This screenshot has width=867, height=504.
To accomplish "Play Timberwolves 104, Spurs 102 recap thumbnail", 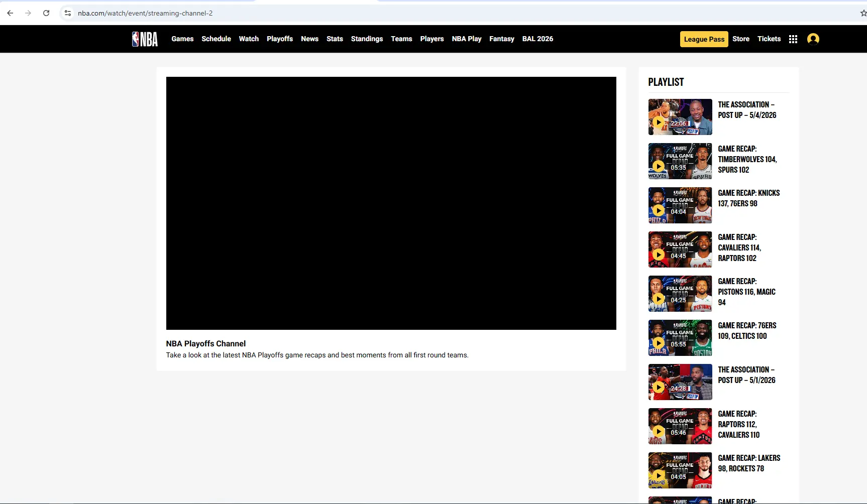I will pyautogui.click(x=680, y=161).
